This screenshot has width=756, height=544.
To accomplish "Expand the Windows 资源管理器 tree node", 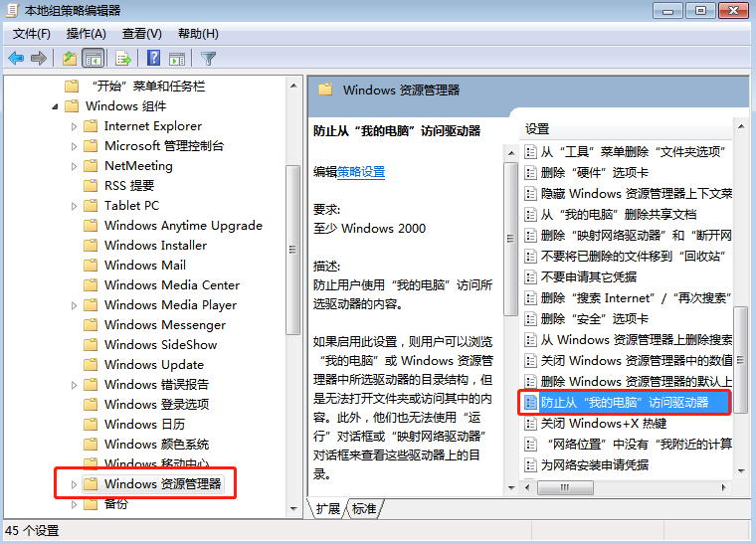I will click(x=74, y=484).
